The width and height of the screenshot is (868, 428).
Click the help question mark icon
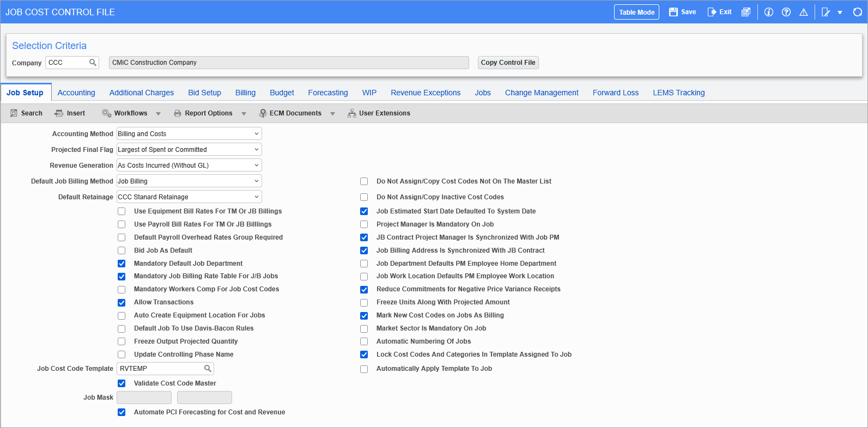[x=786, y=12]
